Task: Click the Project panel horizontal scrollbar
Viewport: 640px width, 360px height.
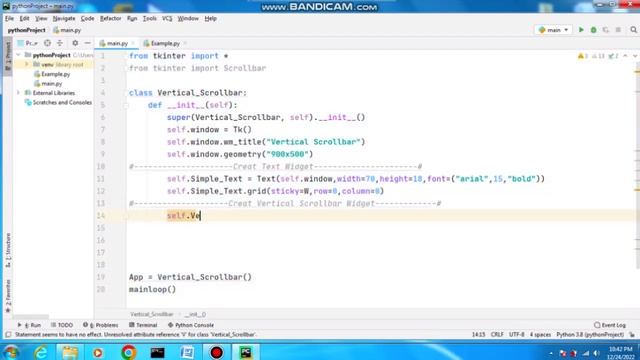Action: point(31,317)
